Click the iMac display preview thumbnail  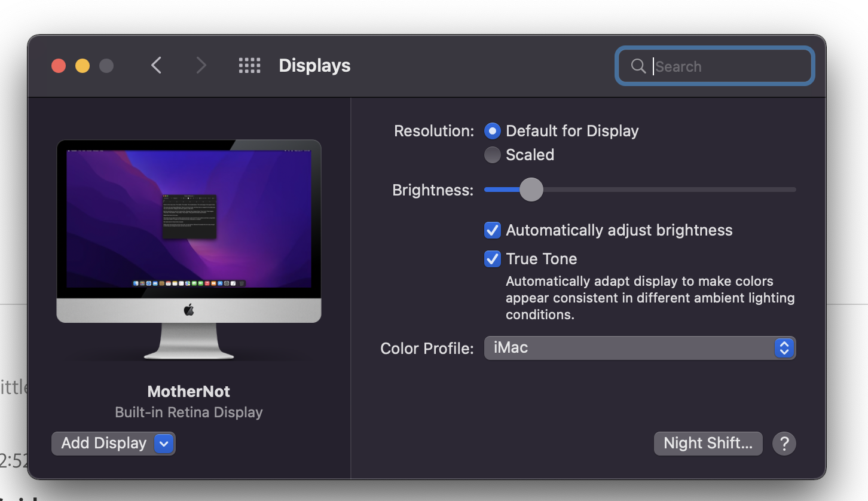(x=189, y=250)
